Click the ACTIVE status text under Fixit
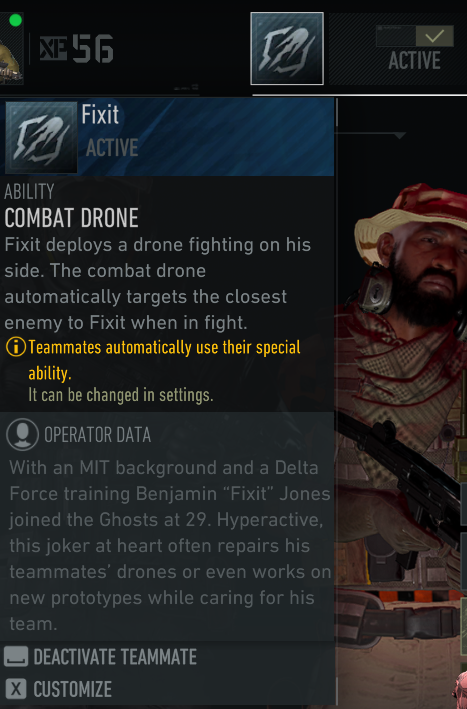Image resolution: width=467 pixels, height=709 pixels. (x=112, y=148)
